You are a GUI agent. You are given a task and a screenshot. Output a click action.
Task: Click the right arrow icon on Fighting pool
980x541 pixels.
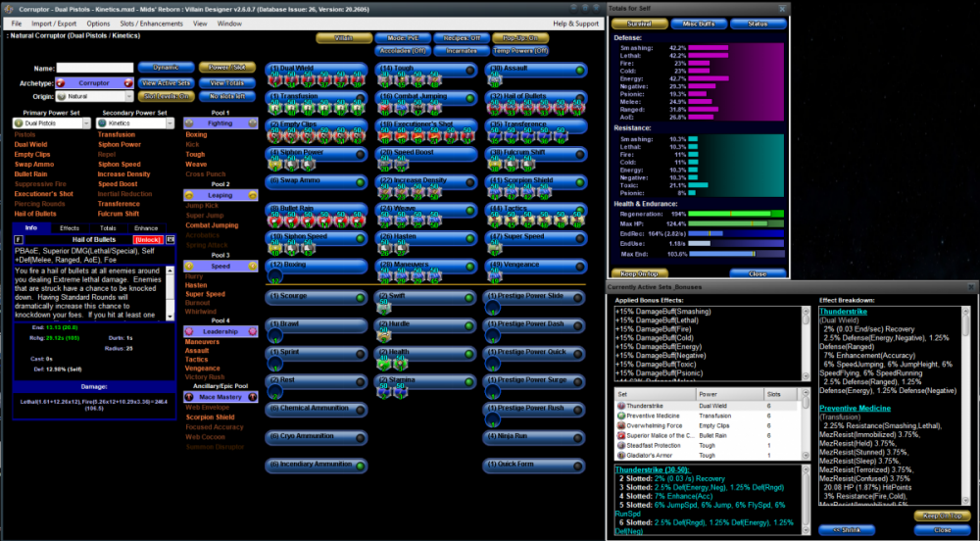coord(255,124)
